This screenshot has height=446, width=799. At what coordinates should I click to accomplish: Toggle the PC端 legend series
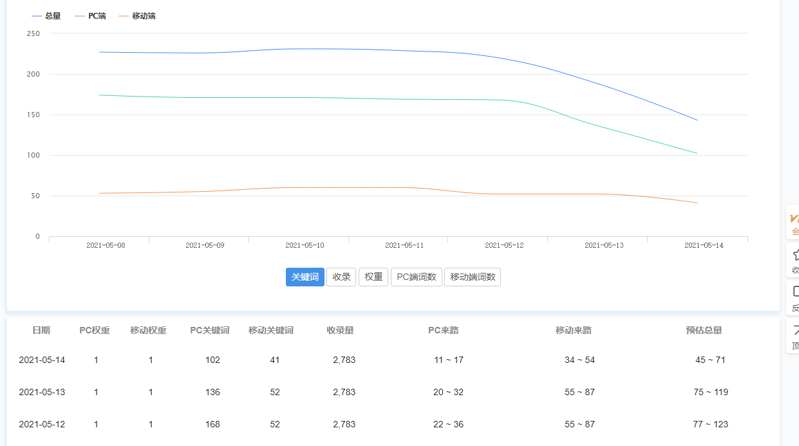click(x=91, y=16)
